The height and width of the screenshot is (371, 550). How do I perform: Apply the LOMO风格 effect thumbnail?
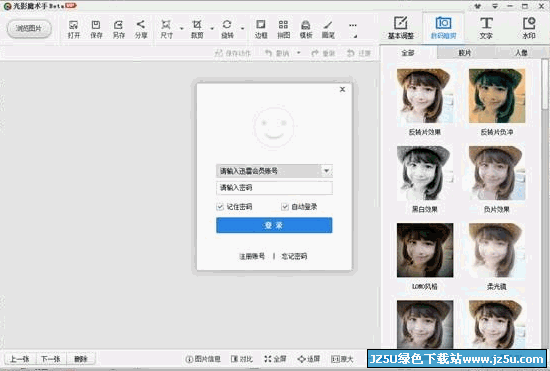pyautogui.click(x=425, y=250)
